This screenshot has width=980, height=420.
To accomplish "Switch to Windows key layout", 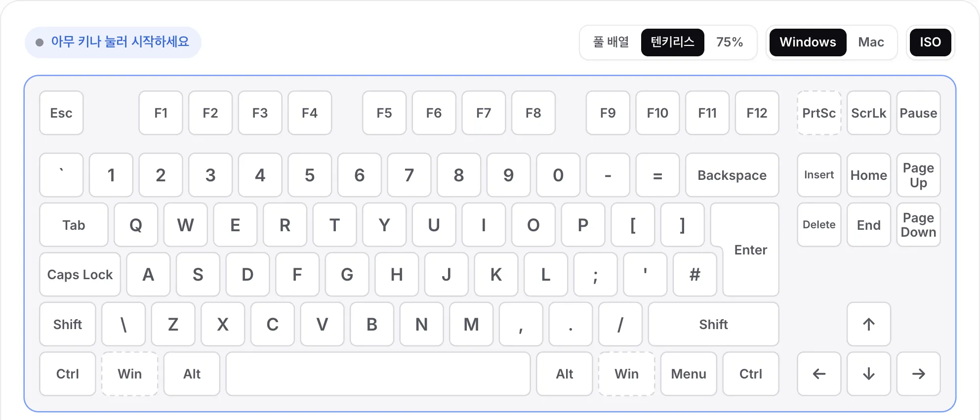I will click(x=808, y=42).
